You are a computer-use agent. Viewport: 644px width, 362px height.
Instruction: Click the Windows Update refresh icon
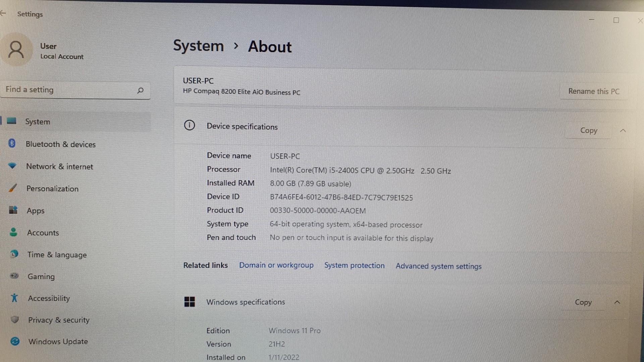(x=15, y=341)
